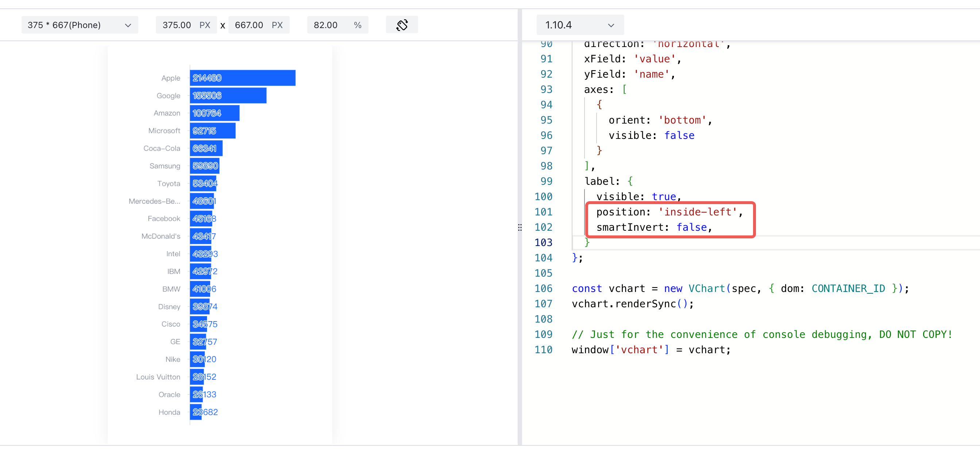Rotate the device preview orientation
This screenshot has width=980, height=460.
(x=402, y=25)
